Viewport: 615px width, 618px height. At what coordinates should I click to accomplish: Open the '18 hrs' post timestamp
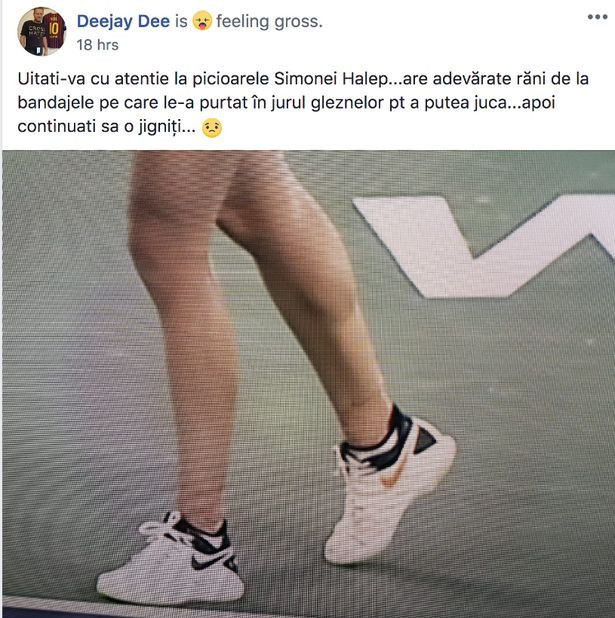tap(97, 45)
